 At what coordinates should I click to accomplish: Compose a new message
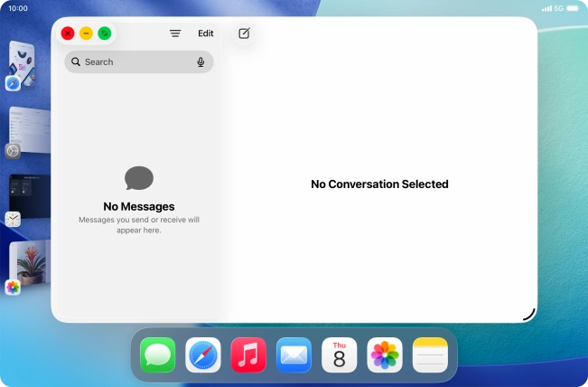click(244, 33)
